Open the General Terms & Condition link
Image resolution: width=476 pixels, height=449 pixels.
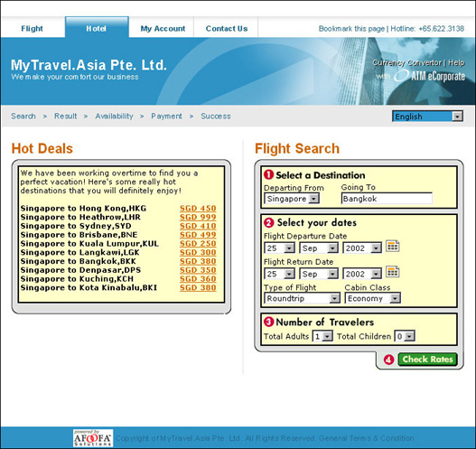(367, 438)
